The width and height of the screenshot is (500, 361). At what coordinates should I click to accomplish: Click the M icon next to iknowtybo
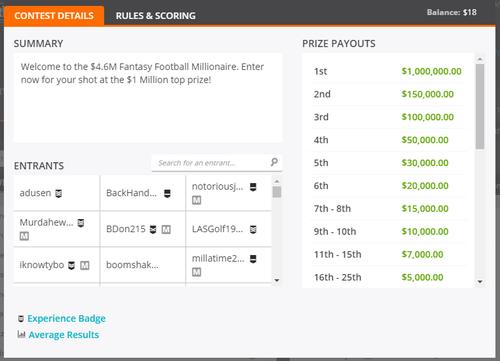[85, 265]
